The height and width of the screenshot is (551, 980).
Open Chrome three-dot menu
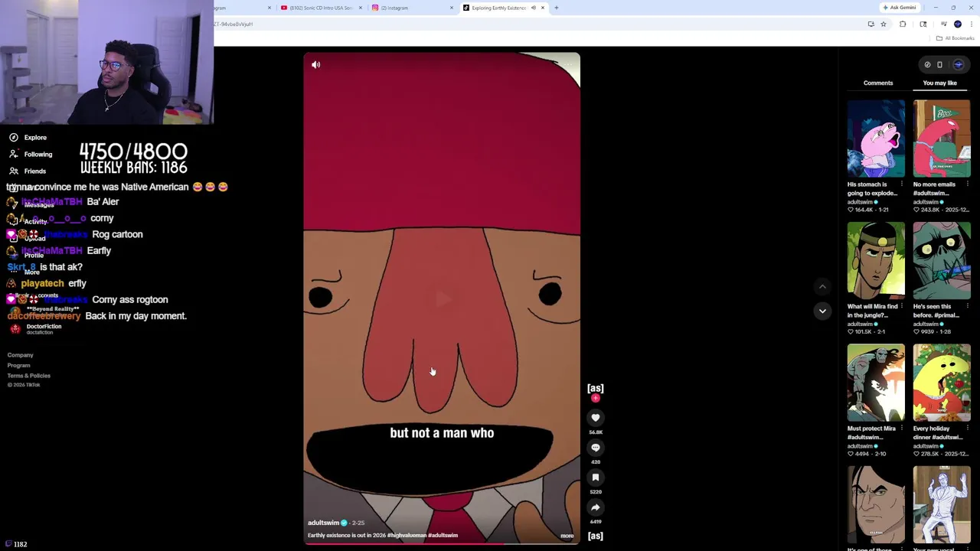click(972, 24)
